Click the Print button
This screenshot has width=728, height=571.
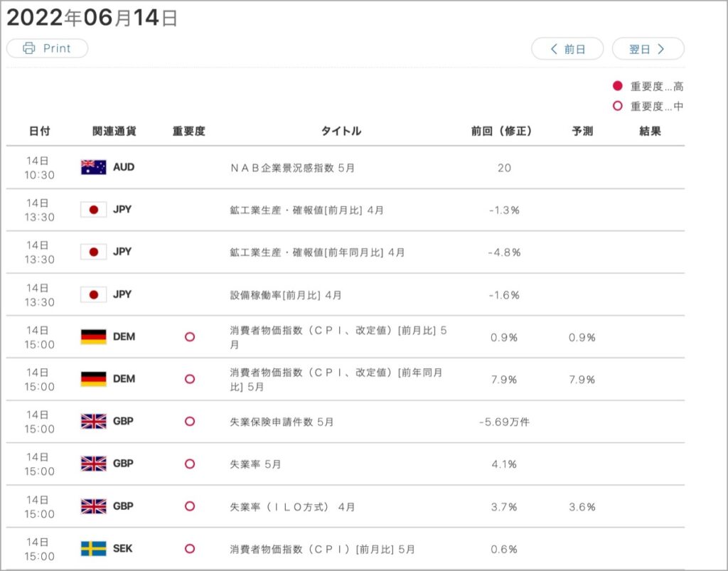(x=48, y=48)
